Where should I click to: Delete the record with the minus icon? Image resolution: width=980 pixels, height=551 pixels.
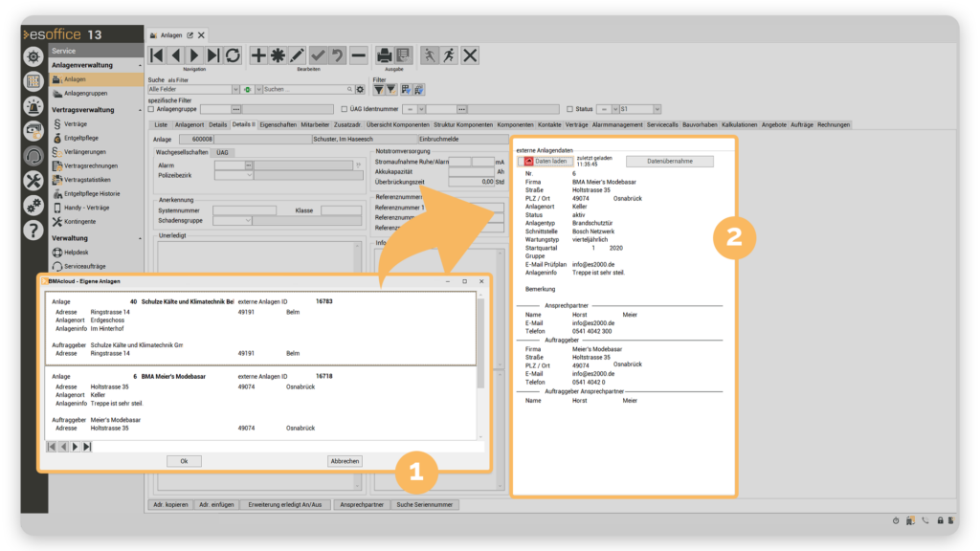(358, 55)
